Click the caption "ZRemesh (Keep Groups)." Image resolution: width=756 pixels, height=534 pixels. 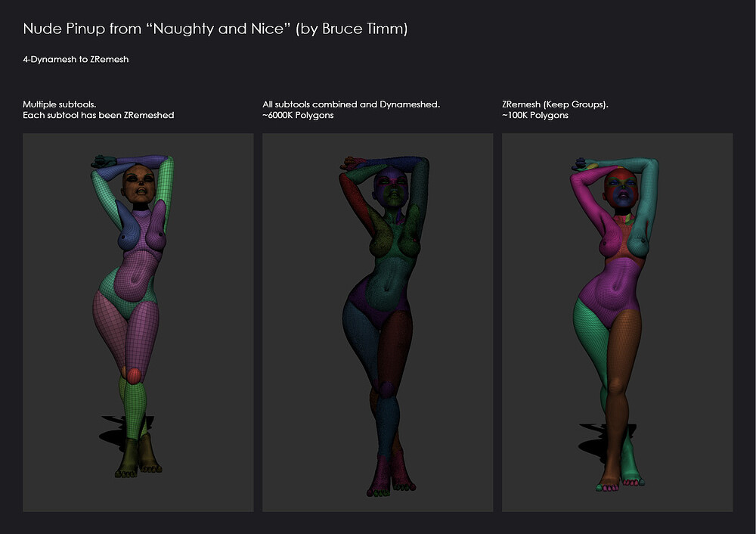click(555, 104)
